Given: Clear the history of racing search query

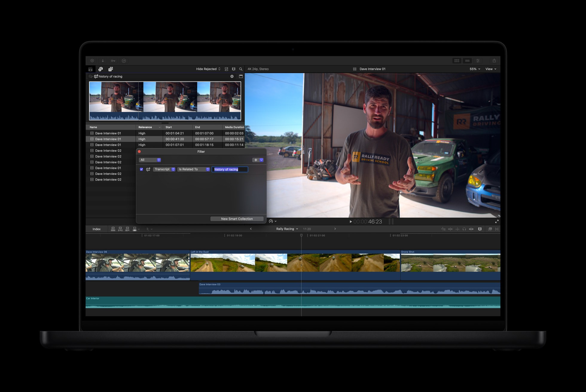Looking at the screenshot, I should (232, 76).
